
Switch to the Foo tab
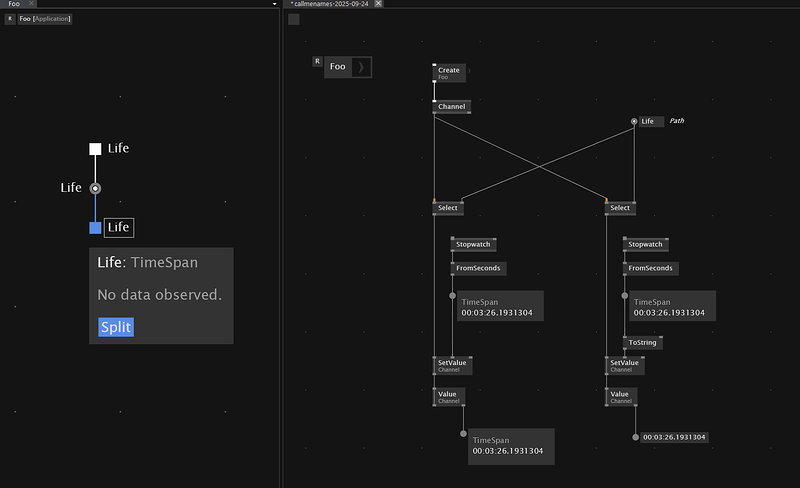click(x=13, y=4)
